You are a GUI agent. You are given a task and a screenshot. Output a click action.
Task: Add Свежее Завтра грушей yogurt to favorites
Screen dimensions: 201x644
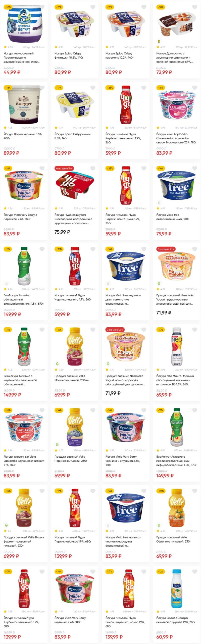point(194,571)
